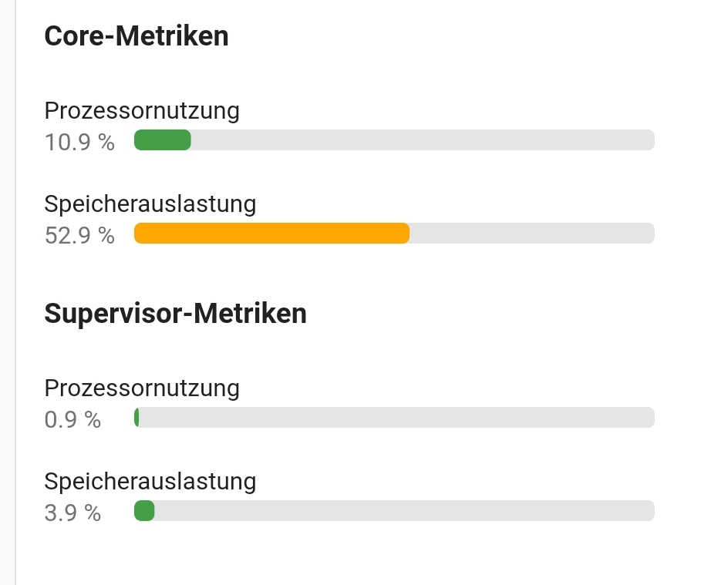
Task: Click the green fill of Core processor bar
Action: [x=163, y=140]
